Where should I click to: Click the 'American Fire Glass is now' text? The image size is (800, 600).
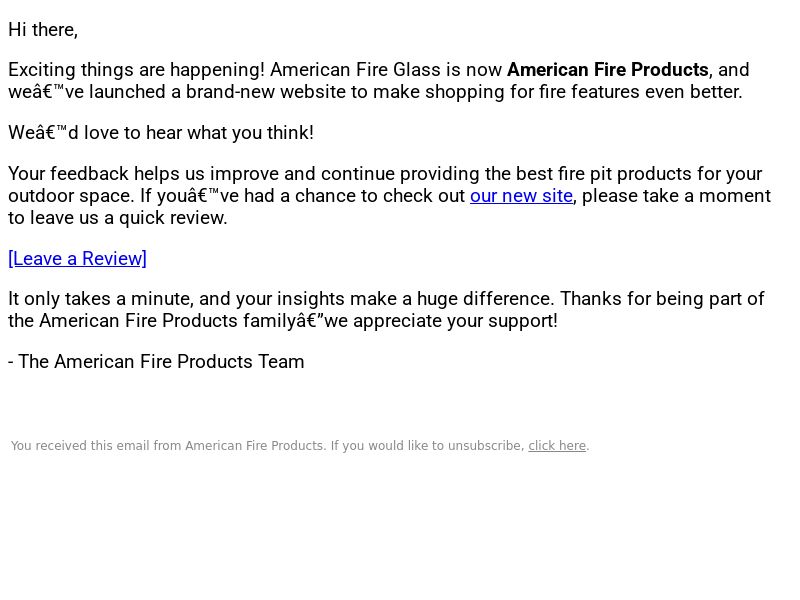tap(386, 69)
